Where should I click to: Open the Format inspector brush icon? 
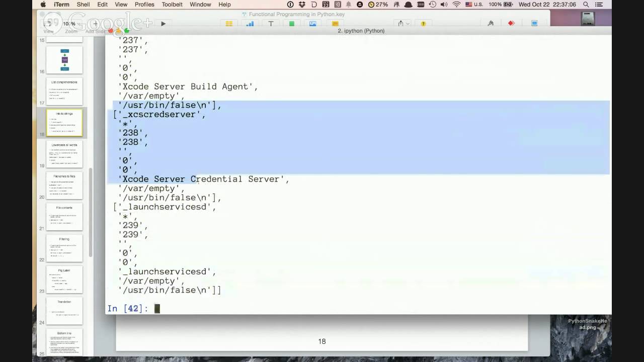pos(491,24)
